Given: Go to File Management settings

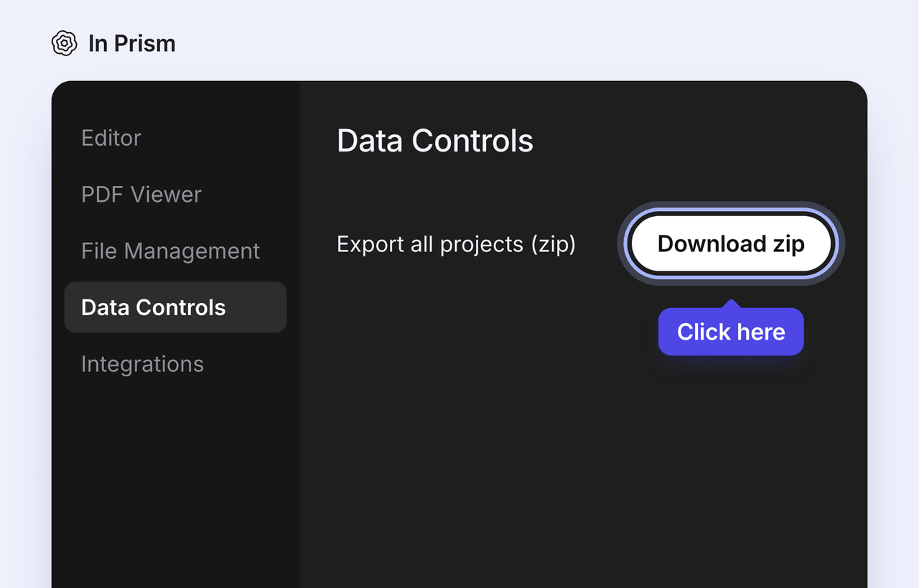Looking at the screenshot, I should [x=170, y=251].
